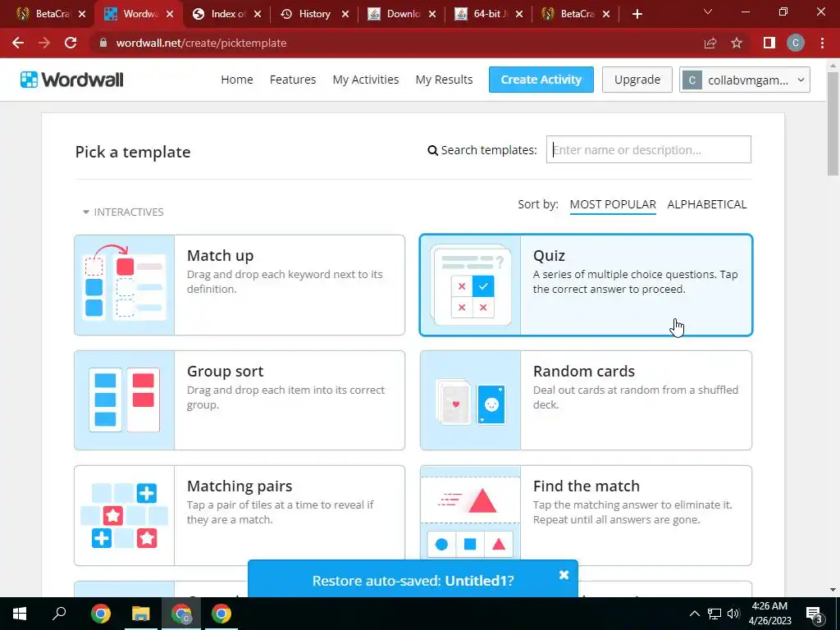Open a new browser tab with plus
Viewport: 840px width, 630px height.
(637, 14)
